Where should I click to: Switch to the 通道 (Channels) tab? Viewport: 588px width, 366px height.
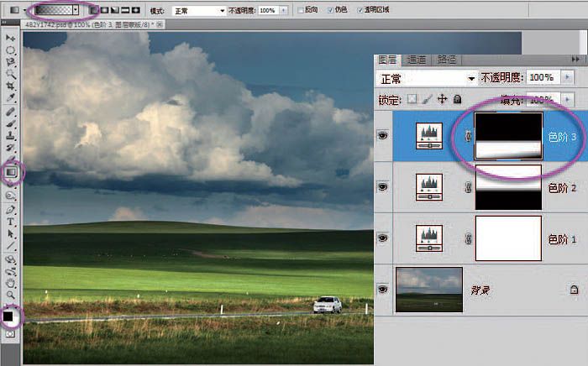click(417, 60)
